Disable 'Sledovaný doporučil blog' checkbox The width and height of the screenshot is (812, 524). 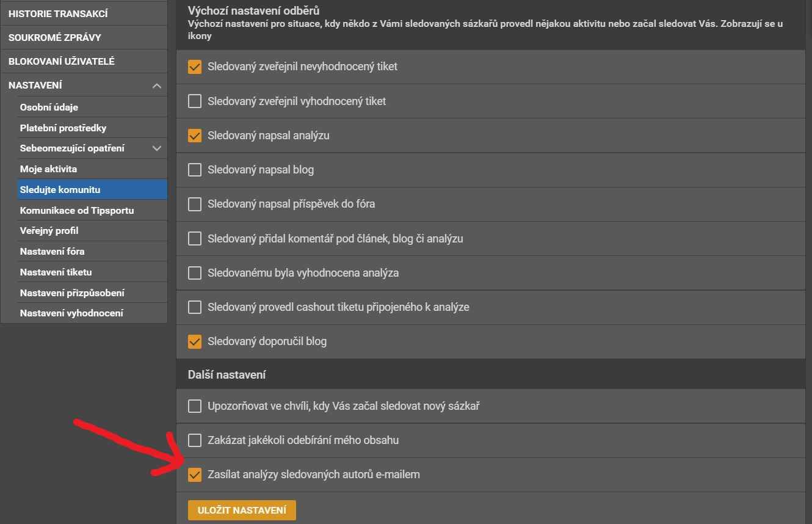[x=195, y=341]
